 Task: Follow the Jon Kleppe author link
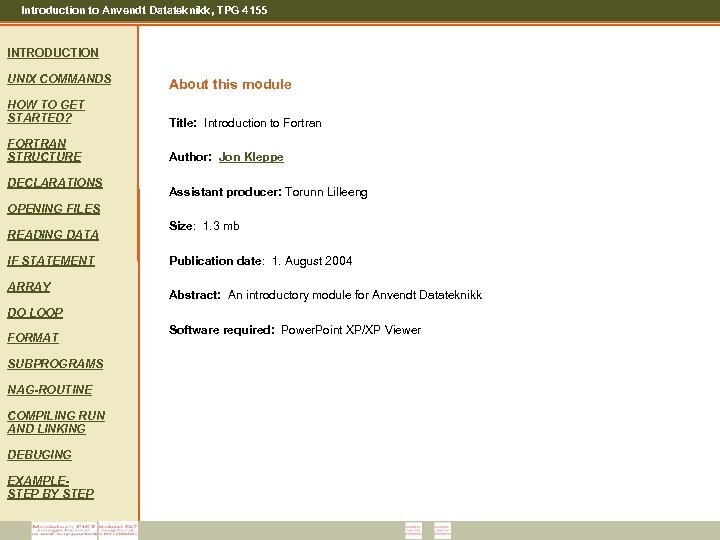[251, 157]
